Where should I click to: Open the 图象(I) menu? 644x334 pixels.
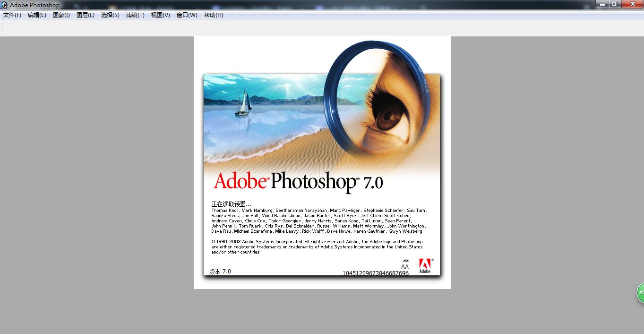click(x=61, y=15)
